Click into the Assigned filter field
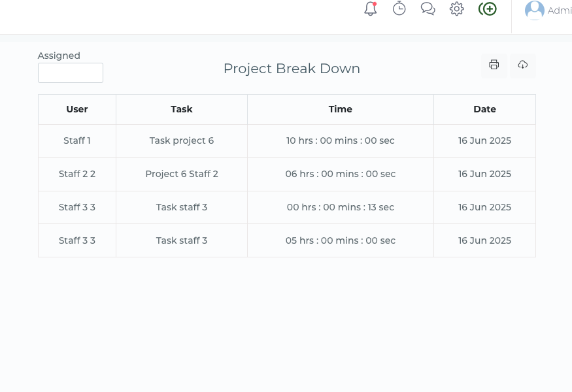572x392 pixels. click(x=71, y=73)
